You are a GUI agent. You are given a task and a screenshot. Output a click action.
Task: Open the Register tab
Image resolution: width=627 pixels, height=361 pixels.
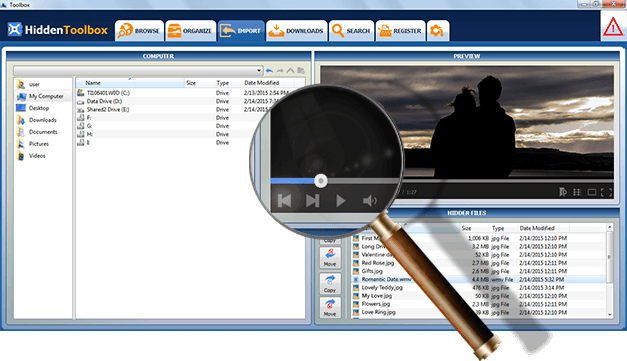point(400,31)
